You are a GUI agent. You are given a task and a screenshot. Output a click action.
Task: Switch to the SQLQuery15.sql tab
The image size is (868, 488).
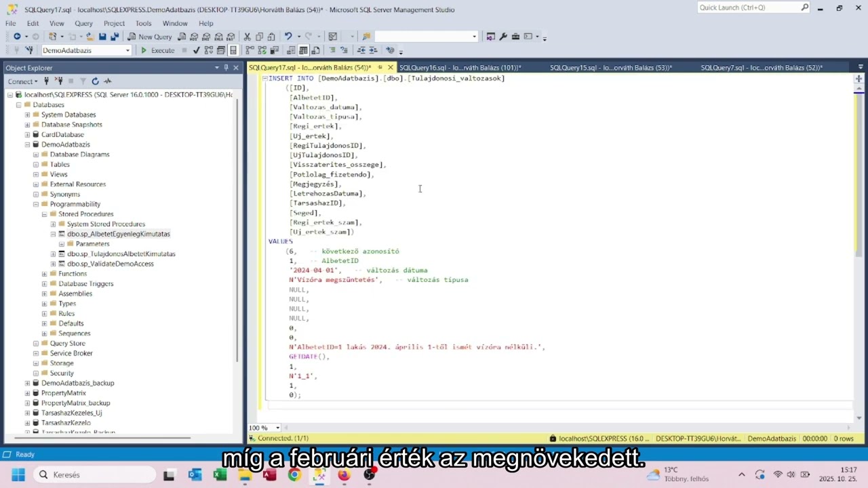click(610, 68)
